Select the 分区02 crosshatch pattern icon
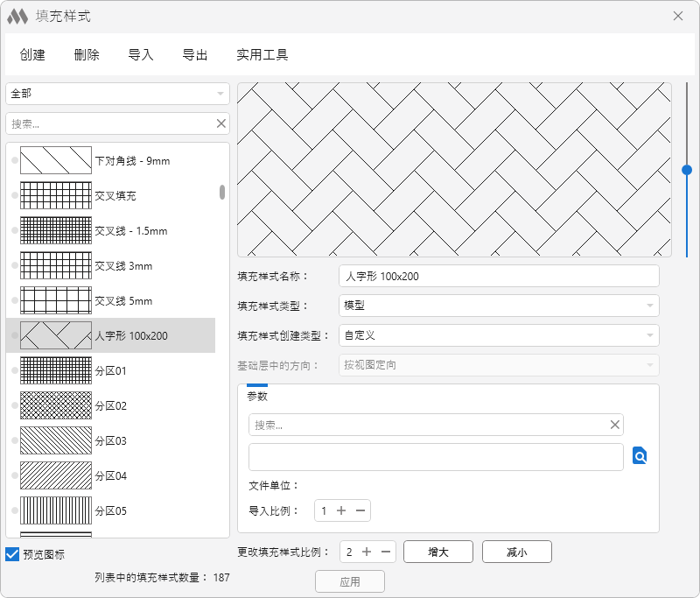Screen dimensions: 700x598 coord(55,405)
